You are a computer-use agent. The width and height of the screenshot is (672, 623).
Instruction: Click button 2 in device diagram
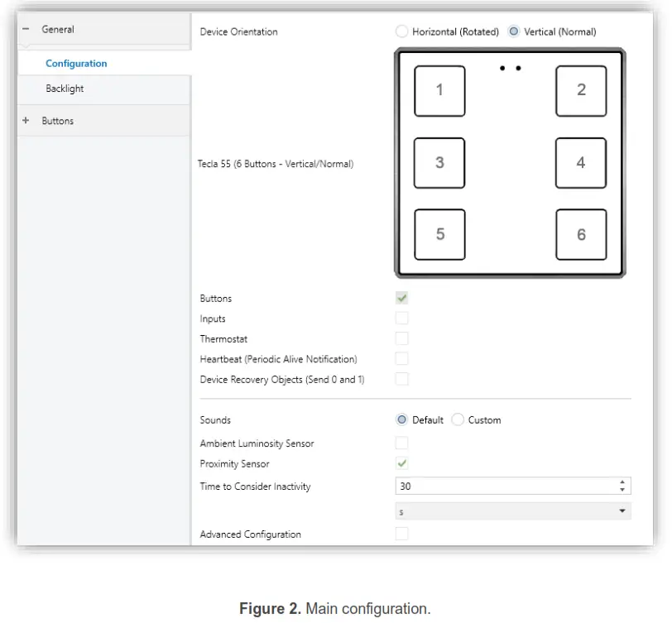click(x=581, y=91)
